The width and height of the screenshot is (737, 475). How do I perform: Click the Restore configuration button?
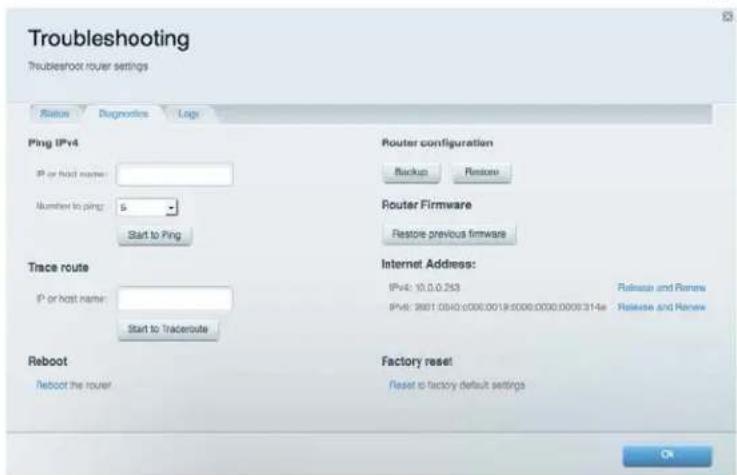click(x=482, y=172)
